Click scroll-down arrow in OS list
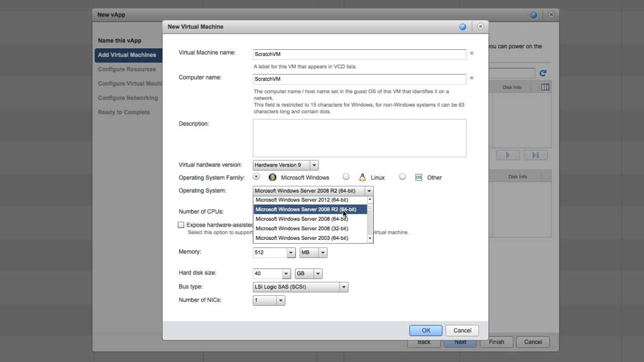 [x=370, y=238]
